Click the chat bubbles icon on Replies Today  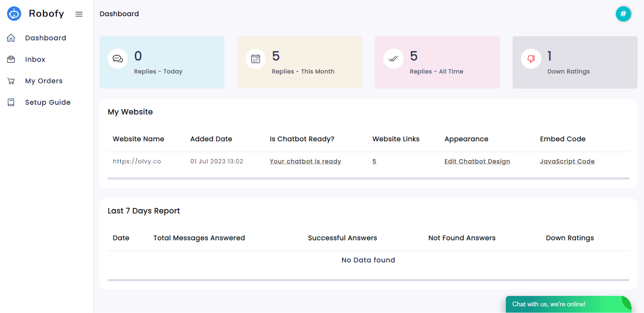[x=118, y=59]
